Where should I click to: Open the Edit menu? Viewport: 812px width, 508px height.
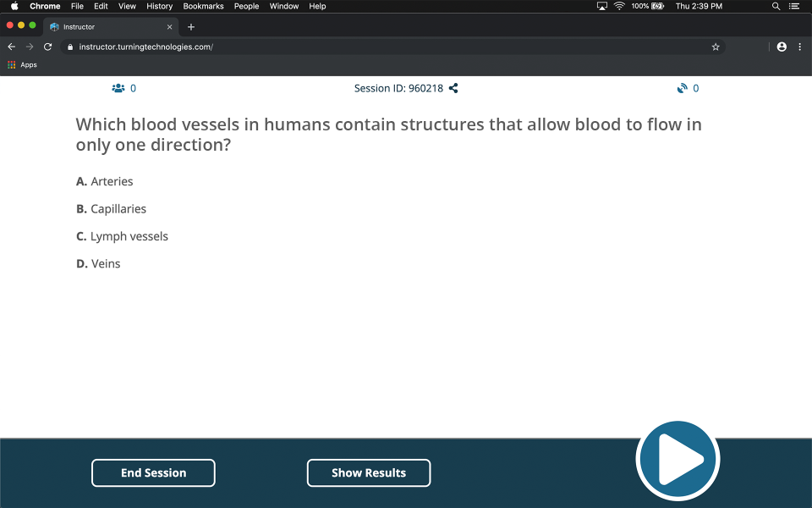[x=101, y=6]
